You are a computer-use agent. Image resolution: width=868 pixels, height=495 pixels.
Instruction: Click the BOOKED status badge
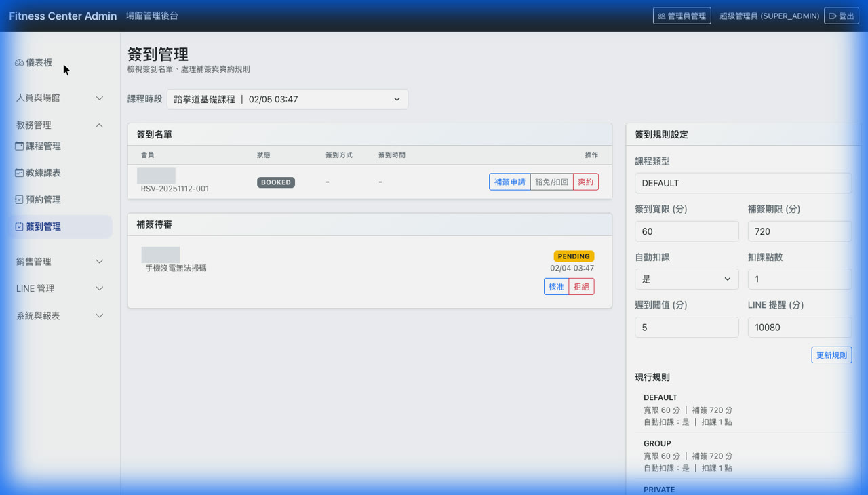pos(276,182)
